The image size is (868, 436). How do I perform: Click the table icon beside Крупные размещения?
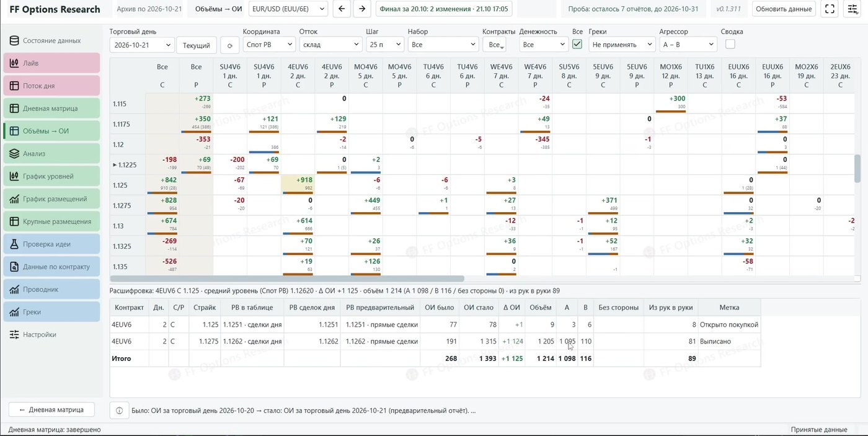[x=14, y=221]
